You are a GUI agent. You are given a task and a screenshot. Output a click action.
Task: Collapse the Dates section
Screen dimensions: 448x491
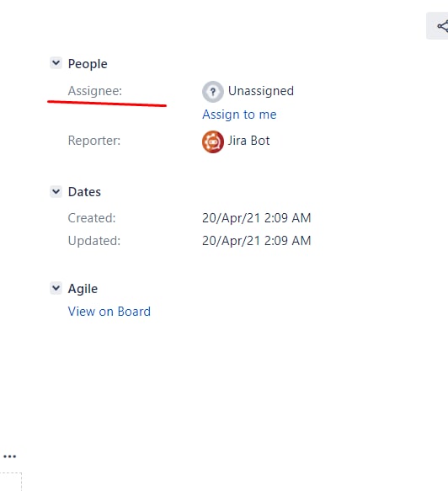point(56,191)
